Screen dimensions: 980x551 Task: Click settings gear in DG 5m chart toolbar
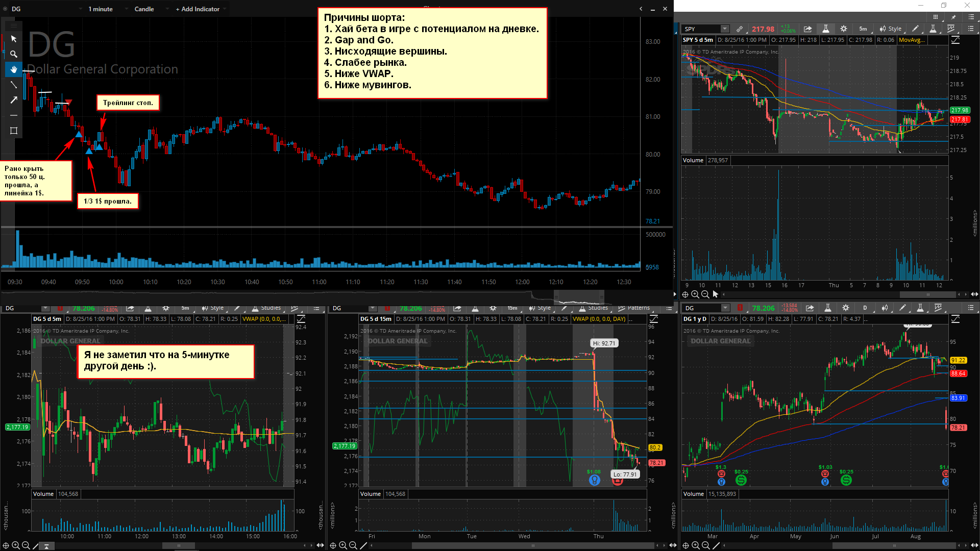pyautogui.click(x=166, y=308)
